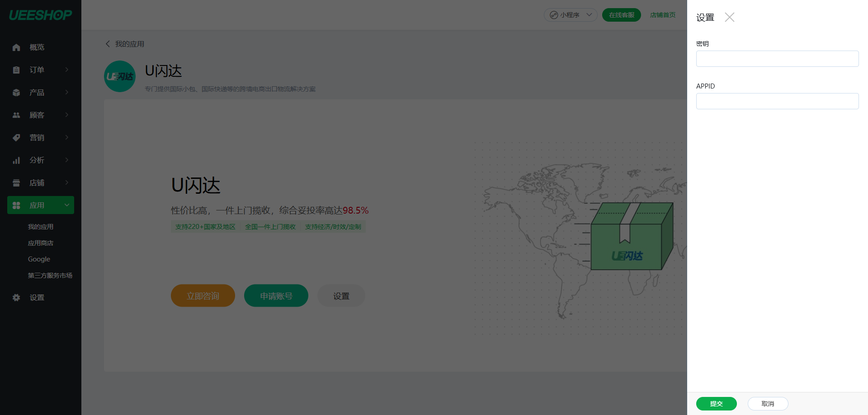
Task: Click the 产品 sidebar label
Action: 37,92
